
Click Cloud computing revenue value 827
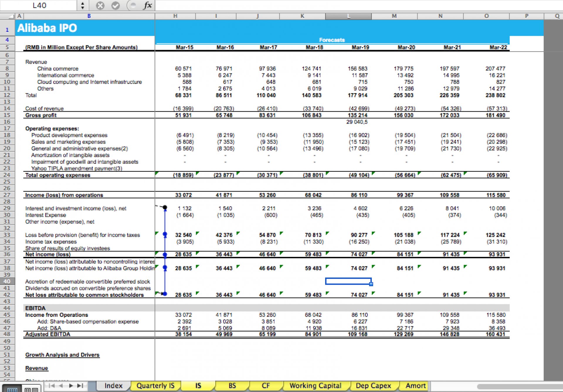[501, 82]
